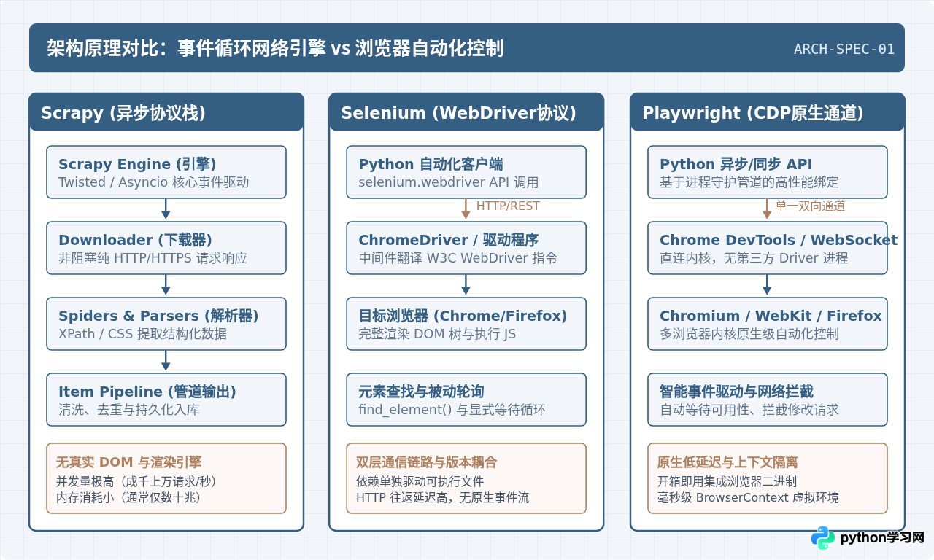The height and width of the screenshot is (560, 934).
Task: Select the "目标浏览器 (Chrome/Firefox)" box title
Action: 463,316
